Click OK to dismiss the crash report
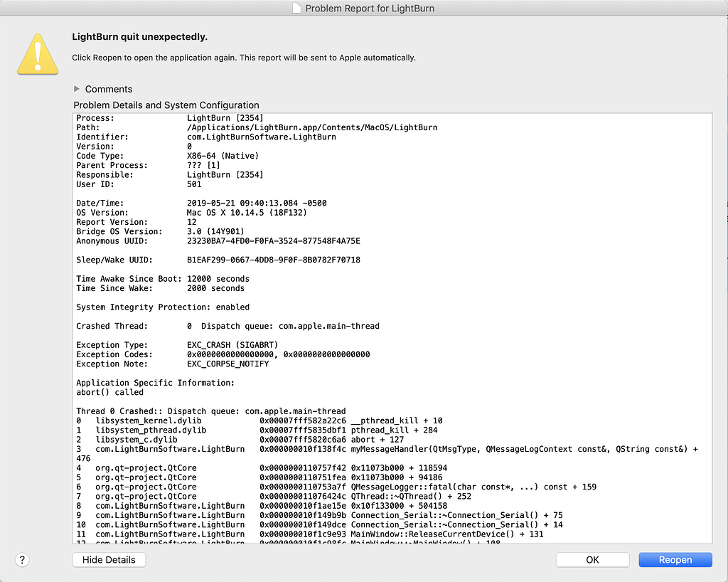The image size is (728, 582). click(x=592, y=559)
